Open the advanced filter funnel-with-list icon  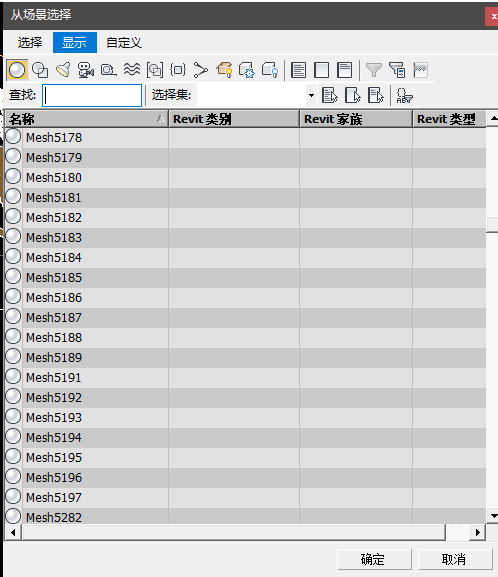(397, 70)
